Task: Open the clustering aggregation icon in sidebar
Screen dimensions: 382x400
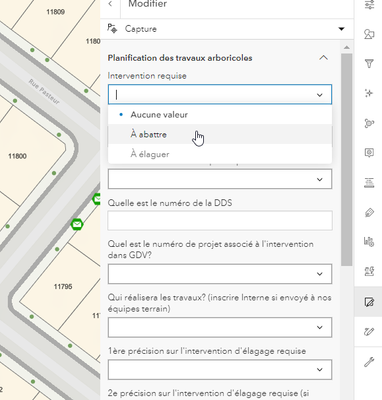Action: [x=369, y=123]
